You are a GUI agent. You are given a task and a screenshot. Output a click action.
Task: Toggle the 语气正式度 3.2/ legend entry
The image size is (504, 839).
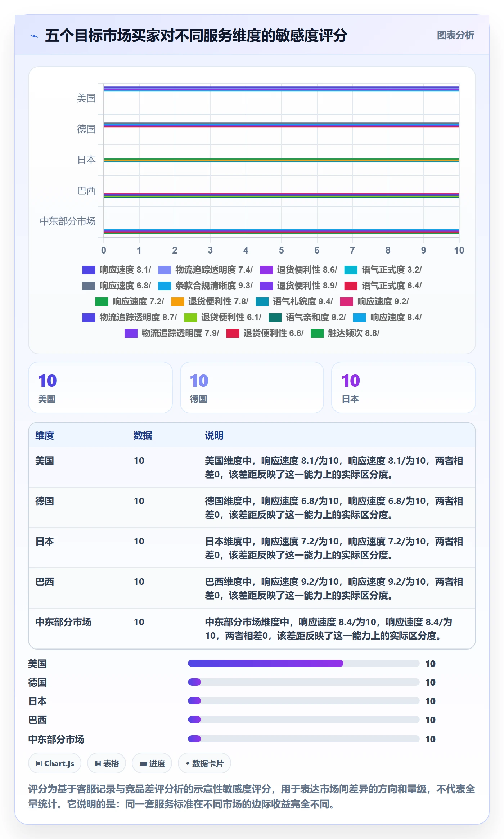click(383, 270)
